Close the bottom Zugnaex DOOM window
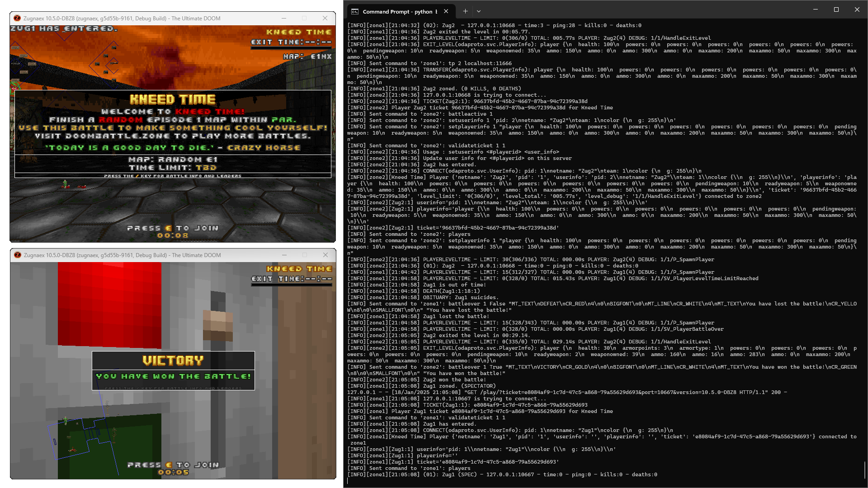Viewport: 868px width, 488px height. click(325, 255)
